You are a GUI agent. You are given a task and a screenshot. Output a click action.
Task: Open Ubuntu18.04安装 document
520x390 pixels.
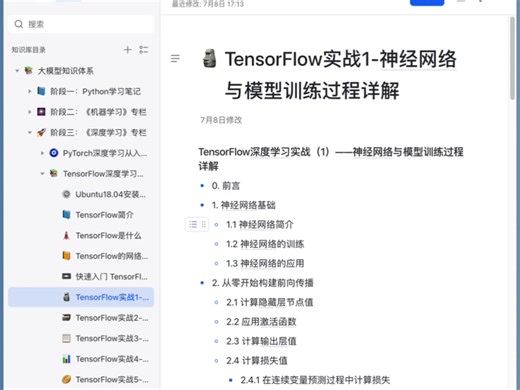click(x=110, y=194)
